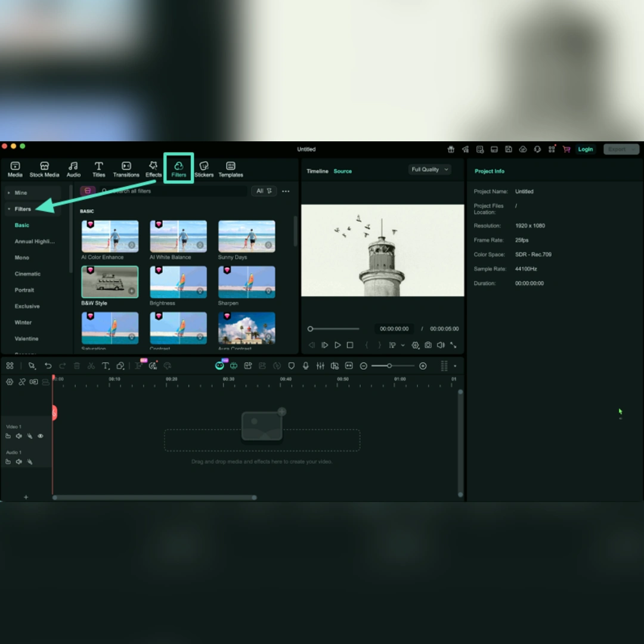Select the Portrait filter category
The width and height of the screenshot is (644, 644).
(24, 290)
